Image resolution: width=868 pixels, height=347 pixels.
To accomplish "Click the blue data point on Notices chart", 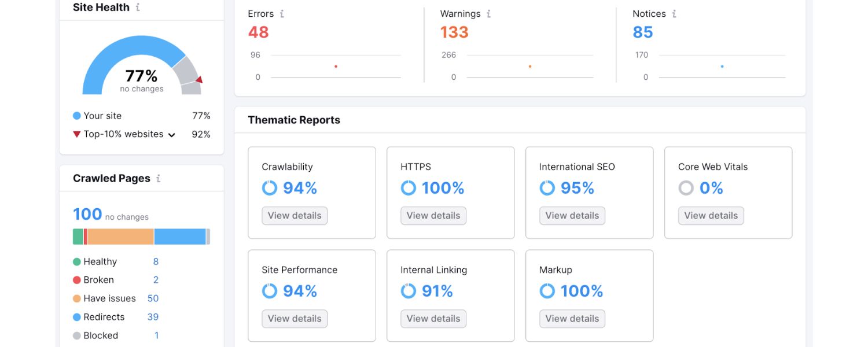I will tap(722, 67).
